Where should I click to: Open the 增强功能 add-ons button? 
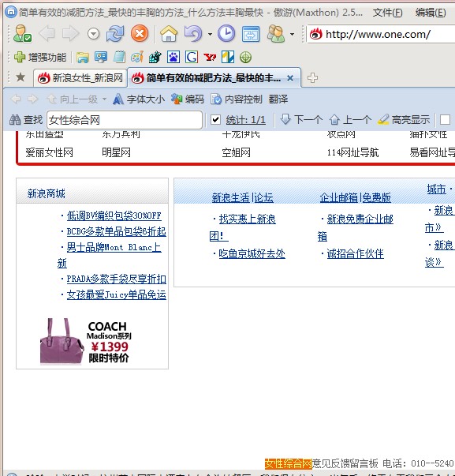(x=40, y=57)
